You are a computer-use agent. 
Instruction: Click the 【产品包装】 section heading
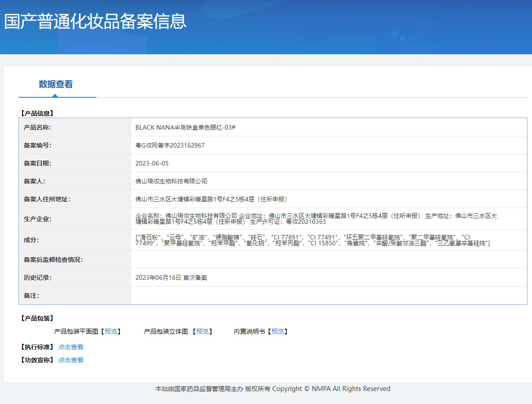(x=37, y=318)
